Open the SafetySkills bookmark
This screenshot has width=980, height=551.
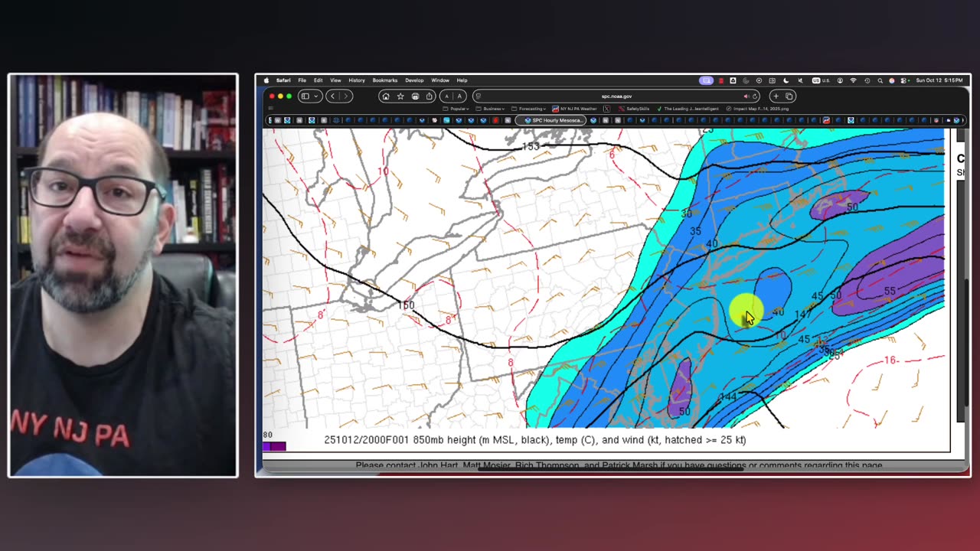click(x=634, y=109)
